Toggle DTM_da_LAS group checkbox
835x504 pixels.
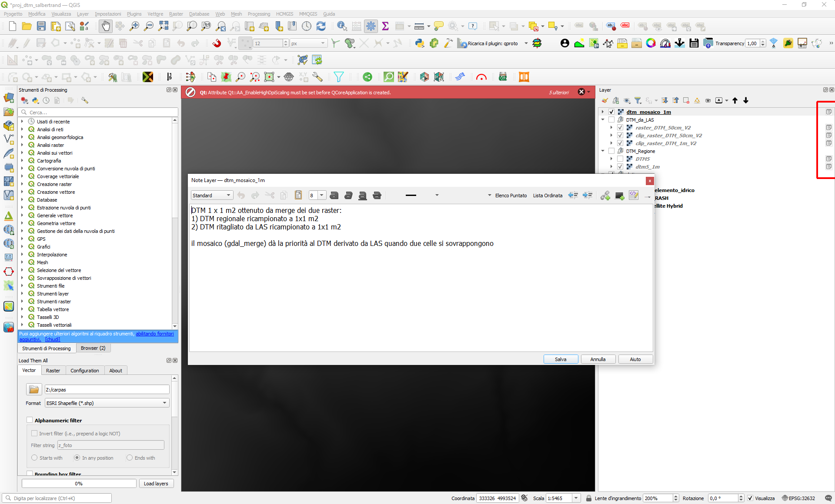pyautogui.click(x=611, y=119)
